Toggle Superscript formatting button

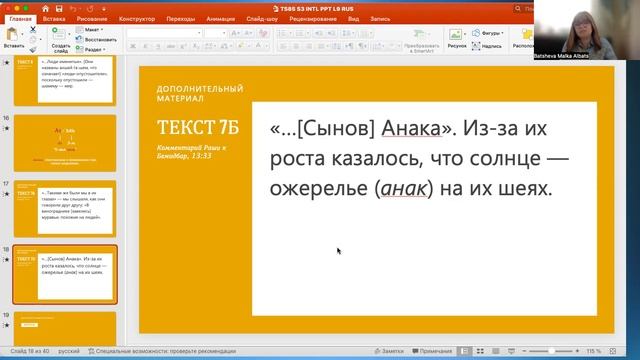(x=184, y=47)
